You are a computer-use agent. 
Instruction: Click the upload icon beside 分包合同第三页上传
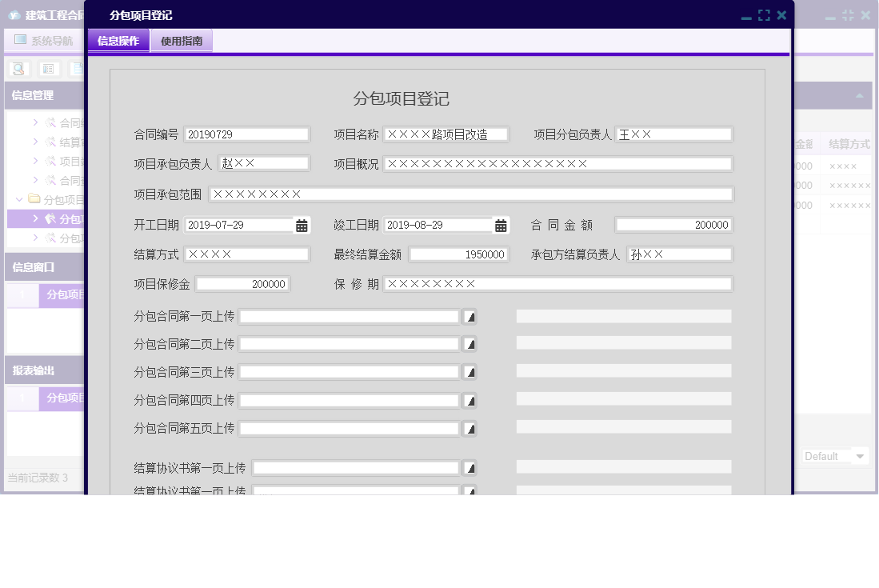[x=469, y=371]
